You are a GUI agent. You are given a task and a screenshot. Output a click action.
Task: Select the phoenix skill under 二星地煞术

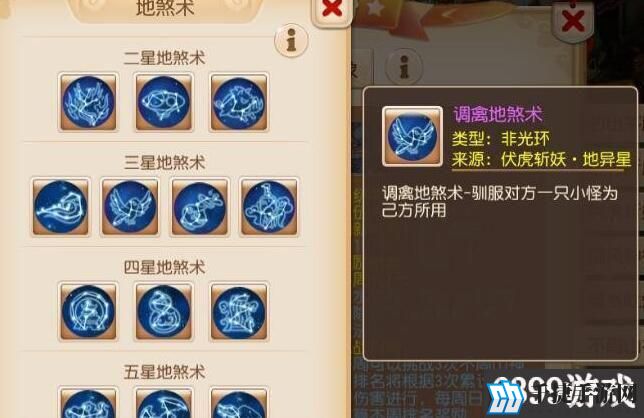(88, 102)
